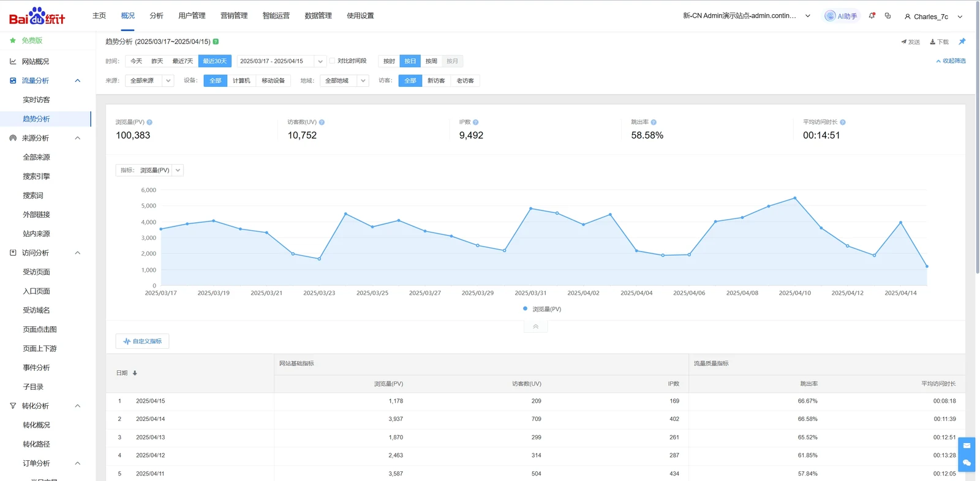Switch granularity to 按周
Screen dimensions: 980x481
point(431,61)
